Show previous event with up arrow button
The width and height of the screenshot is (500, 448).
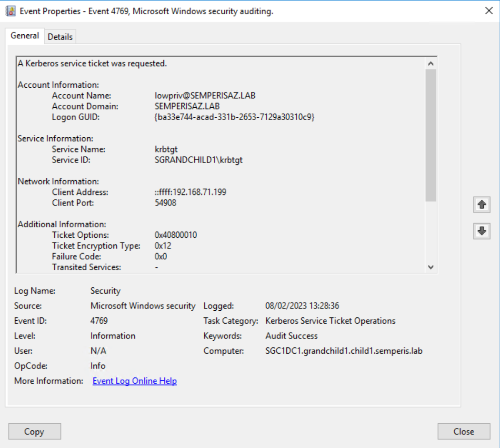(x=482, y=204)
